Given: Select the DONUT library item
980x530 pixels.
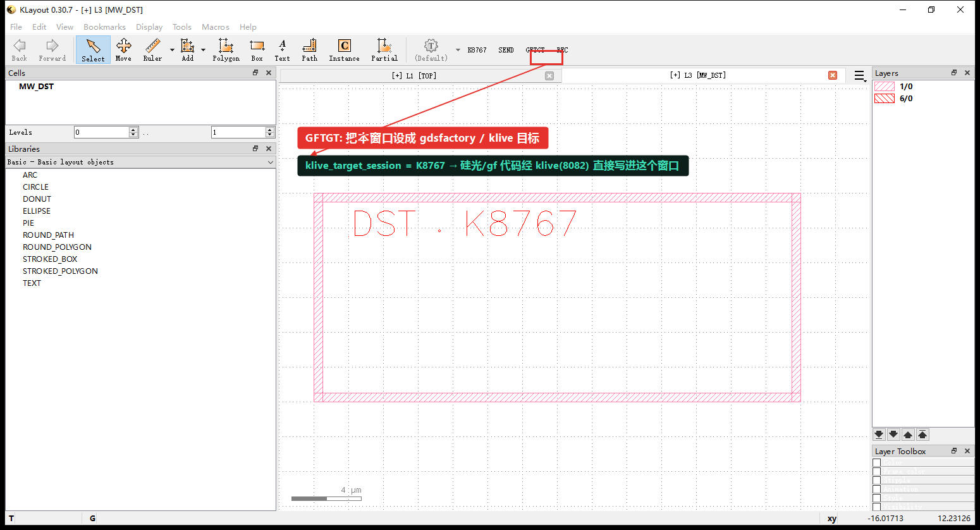Looking at the screenshot, I should [x=37, y=199].
